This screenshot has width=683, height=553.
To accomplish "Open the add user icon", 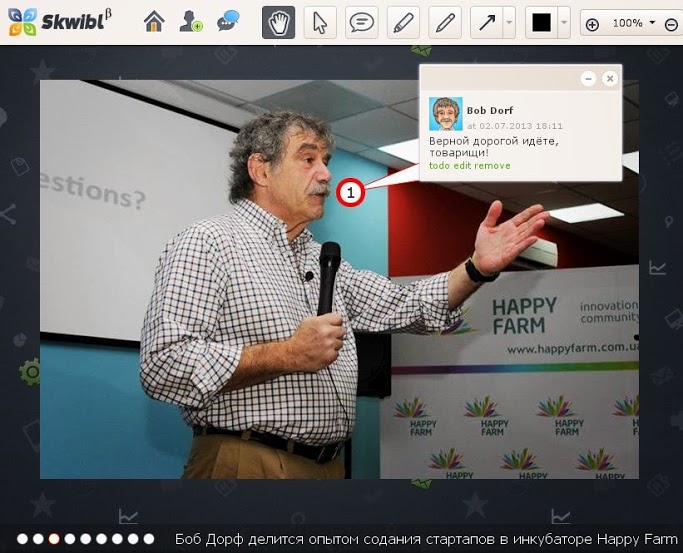I will 191,22.
